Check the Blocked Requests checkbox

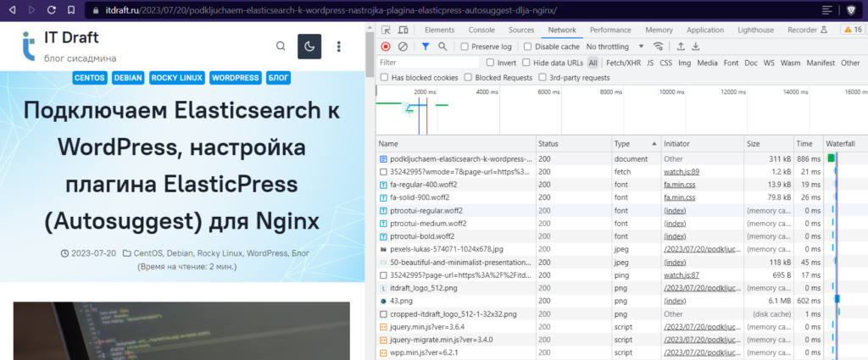tap(468, 77)
